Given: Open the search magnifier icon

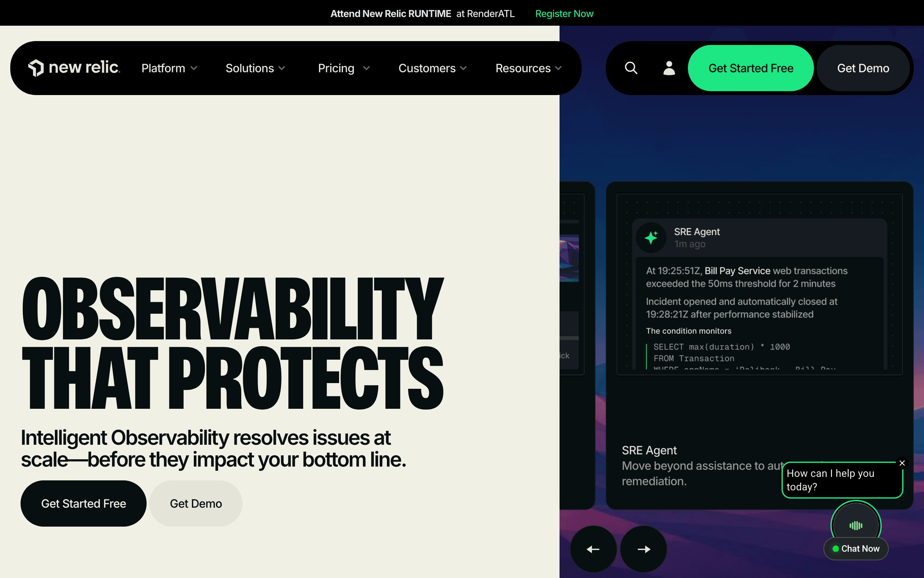Looking at the screenshot, I should tap(631, 68).
